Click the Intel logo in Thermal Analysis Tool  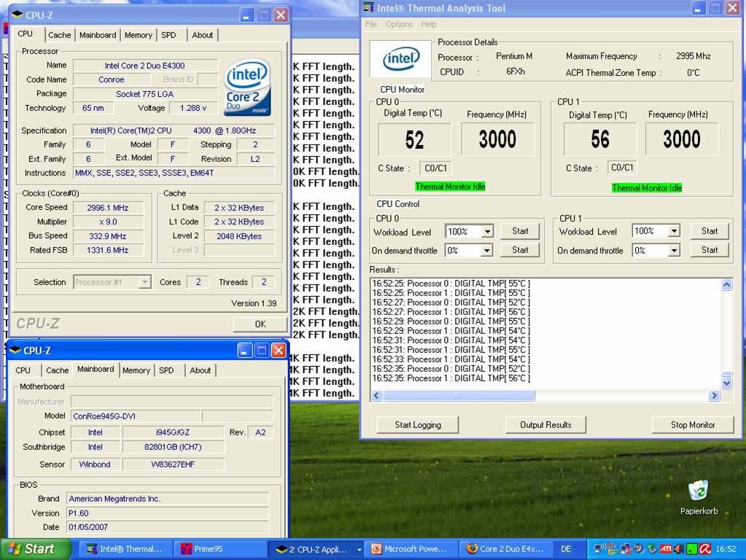tap(400, 60)
